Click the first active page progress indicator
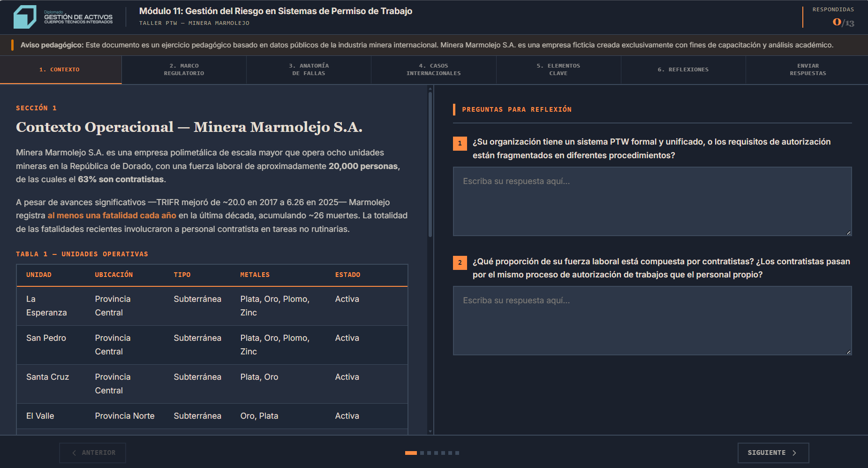868x468 pixels. coord(411,453)
